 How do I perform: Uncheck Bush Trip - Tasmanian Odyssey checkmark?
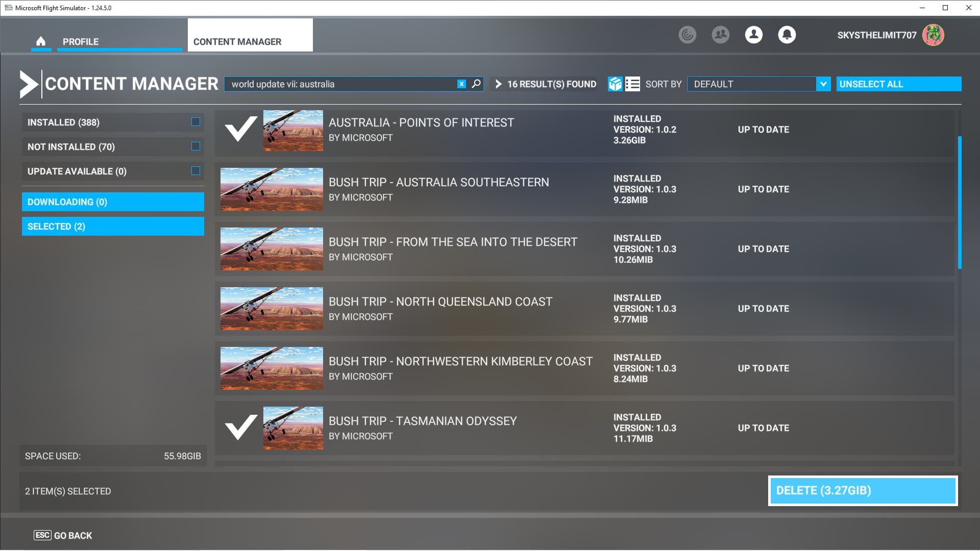241,428
